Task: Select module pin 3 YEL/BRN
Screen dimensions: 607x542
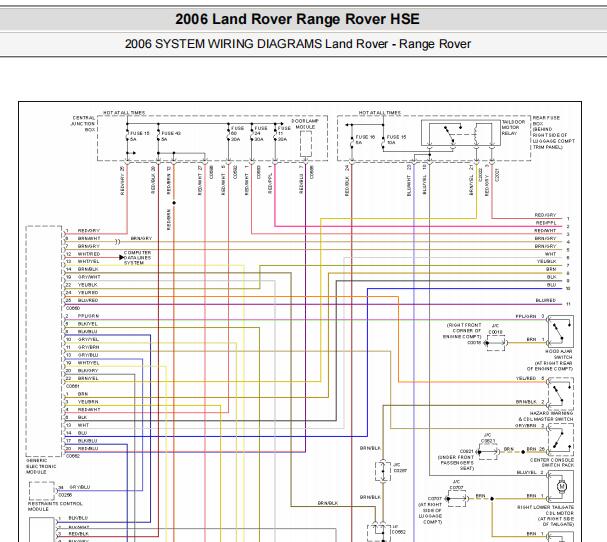Action: pyautogui.click(x=82, y=401)
